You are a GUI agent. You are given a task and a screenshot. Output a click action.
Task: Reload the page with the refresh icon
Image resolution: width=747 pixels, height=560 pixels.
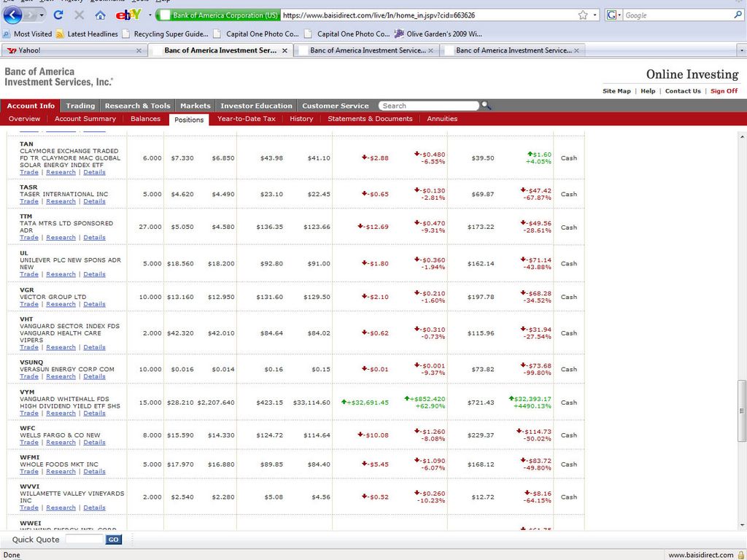58,15
